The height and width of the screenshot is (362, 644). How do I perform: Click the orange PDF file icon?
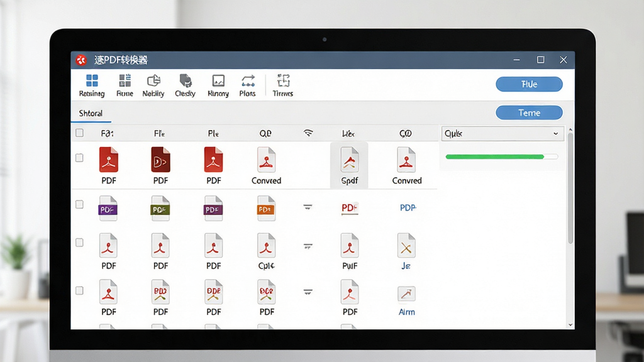(x=266, y=209)
